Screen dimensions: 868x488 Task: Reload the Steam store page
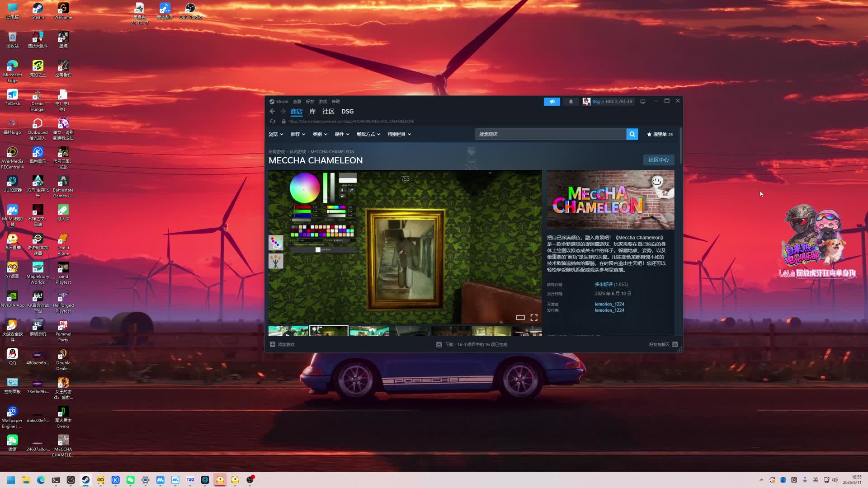point(273,122)
